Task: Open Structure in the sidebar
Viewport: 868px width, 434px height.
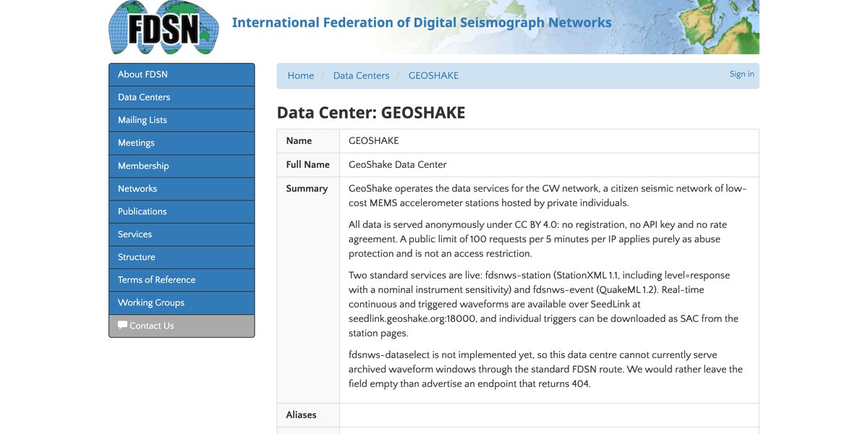Action: pyautogui.click(x=182, y=257)
